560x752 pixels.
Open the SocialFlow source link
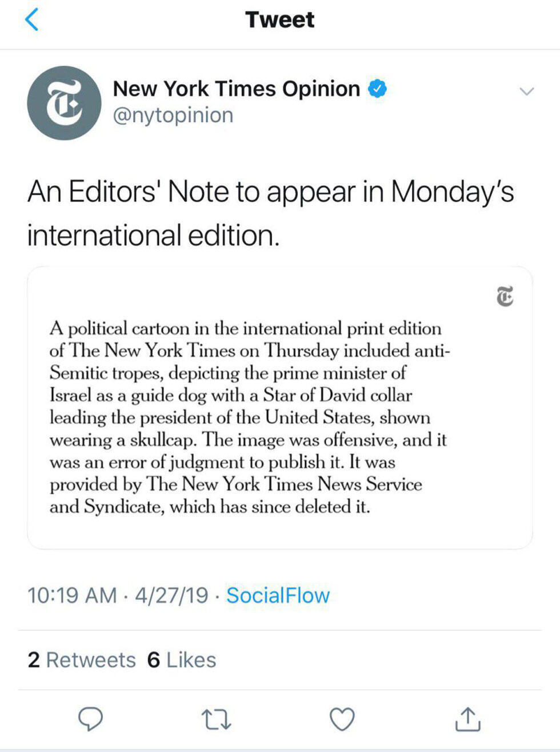tap(278, 595)
